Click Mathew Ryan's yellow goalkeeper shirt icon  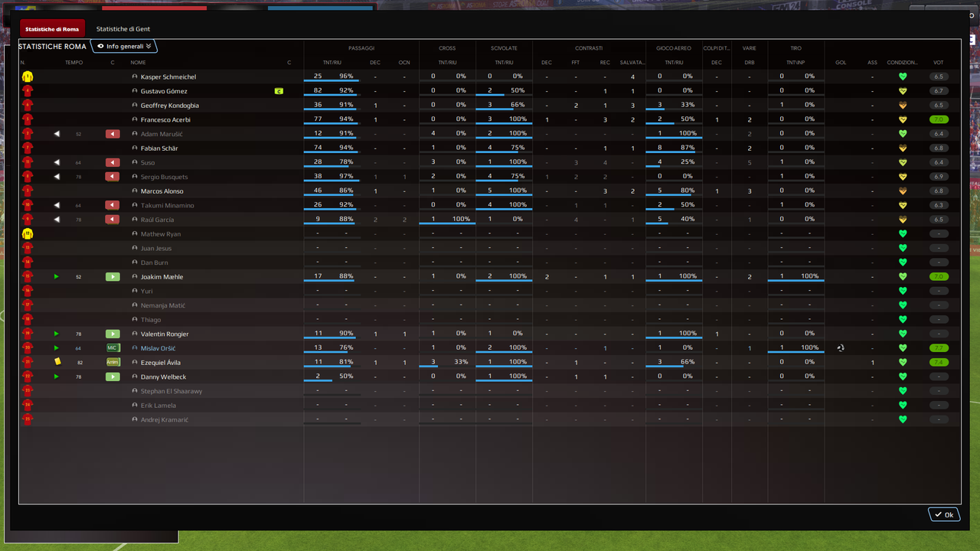[x=28, y=233]
